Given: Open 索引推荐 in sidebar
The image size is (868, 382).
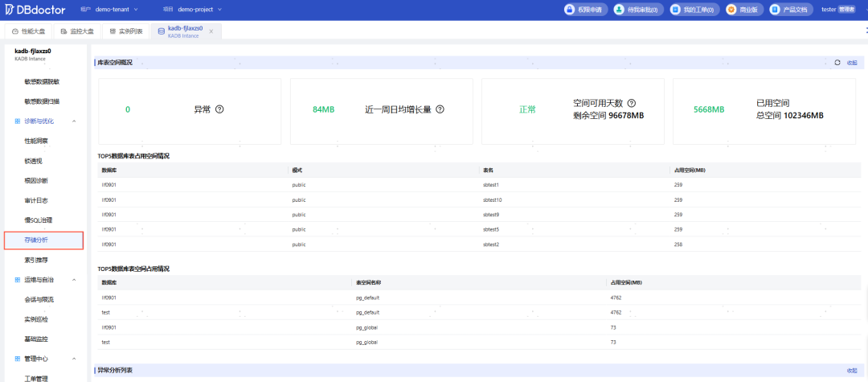Looking at the screenshot, I should (x=36, y=260).
